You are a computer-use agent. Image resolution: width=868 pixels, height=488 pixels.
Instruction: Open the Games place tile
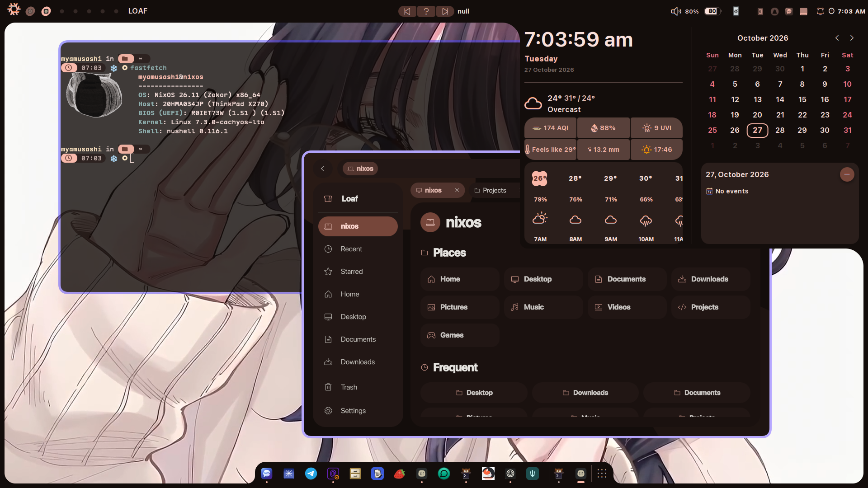[x=460, y=335]
